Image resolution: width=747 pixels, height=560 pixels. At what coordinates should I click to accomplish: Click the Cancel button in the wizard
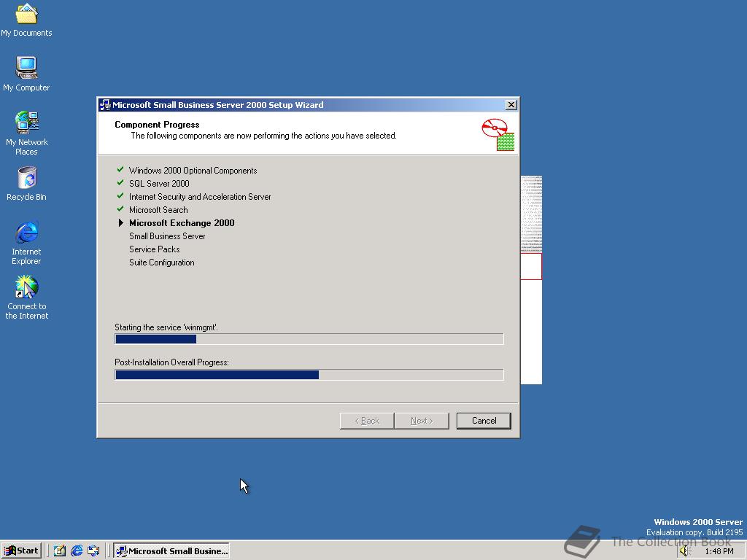(484, 421)
